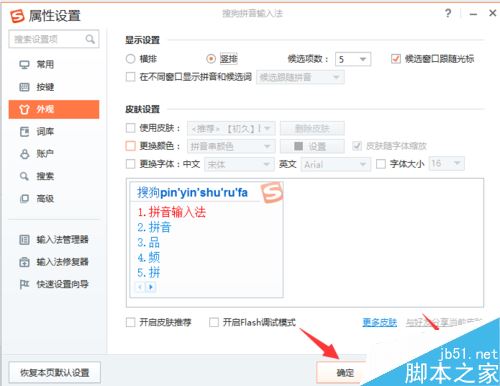Select the 外观 settings page
Viewport: 500px width, 386px height.
point(54,109)
